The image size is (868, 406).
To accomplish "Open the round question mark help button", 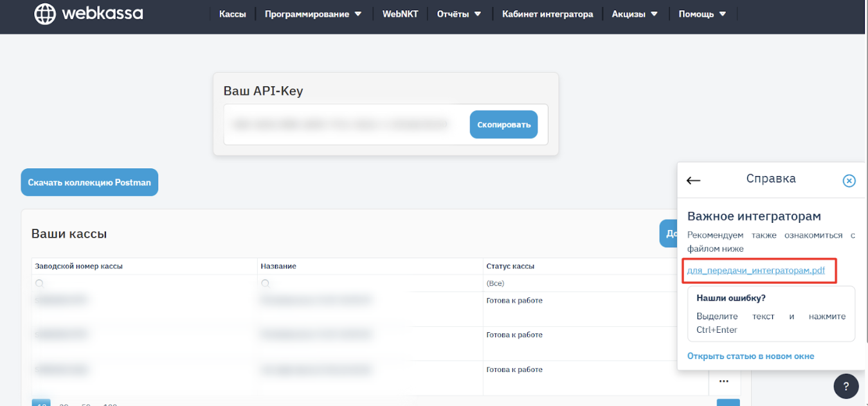I will tap(845, 385).
